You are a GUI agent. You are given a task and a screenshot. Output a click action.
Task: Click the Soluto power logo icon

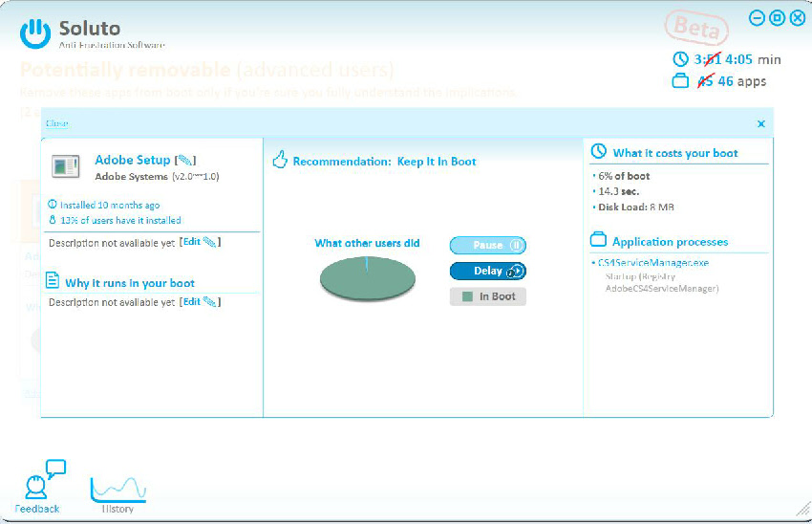point(35,33)
